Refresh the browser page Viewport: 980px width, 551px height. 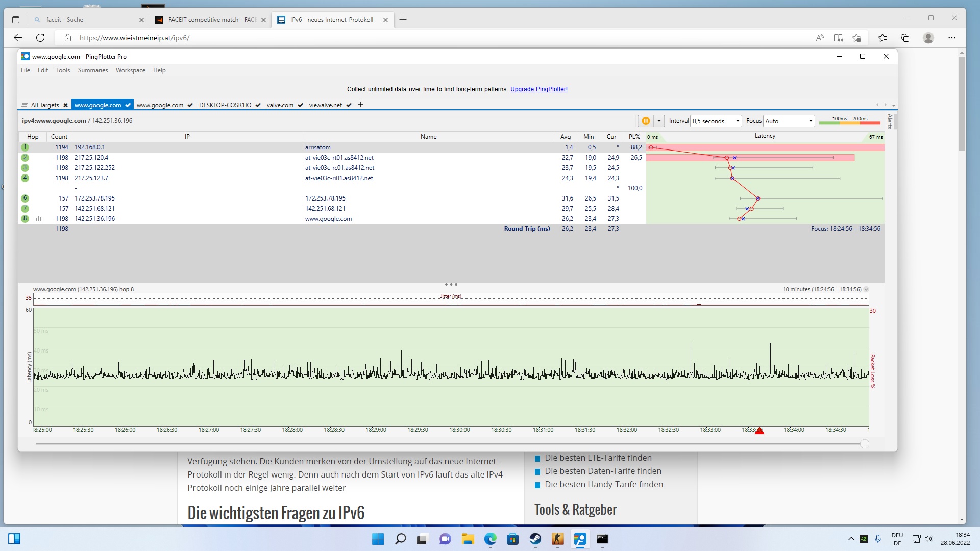[40, 38]
